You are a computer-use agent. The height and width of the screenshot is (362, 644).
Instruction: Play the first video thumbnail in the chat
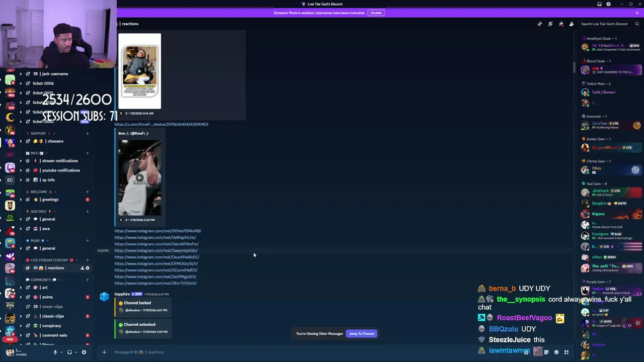(139, 71)
